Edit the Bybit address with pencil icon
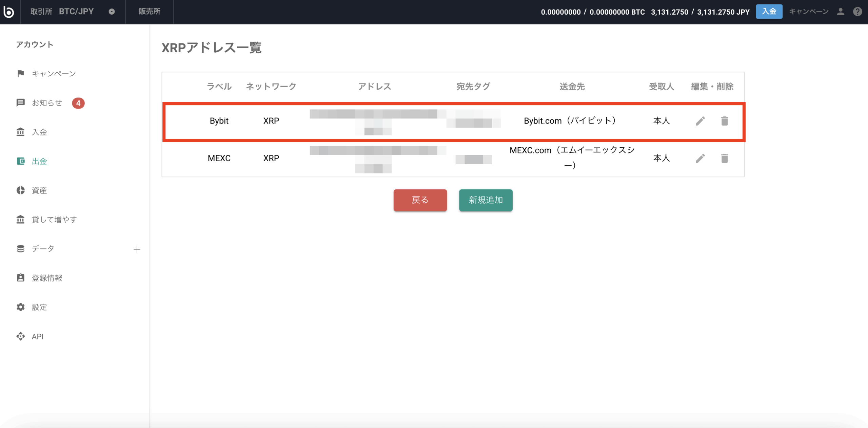This screenshot has width=868, height=428. point(701,121)
